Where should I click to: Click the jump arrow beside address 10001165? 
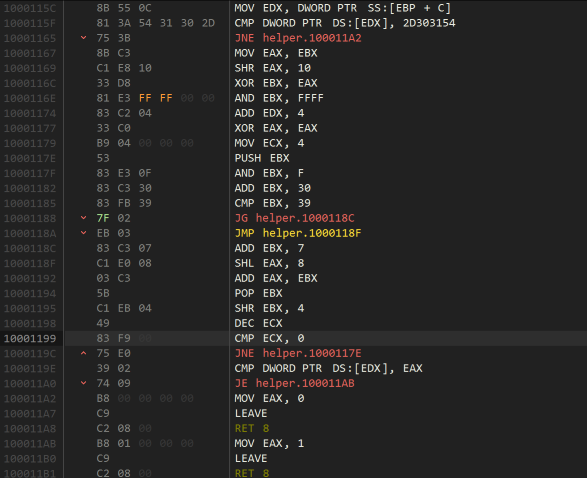pos(83,38)
